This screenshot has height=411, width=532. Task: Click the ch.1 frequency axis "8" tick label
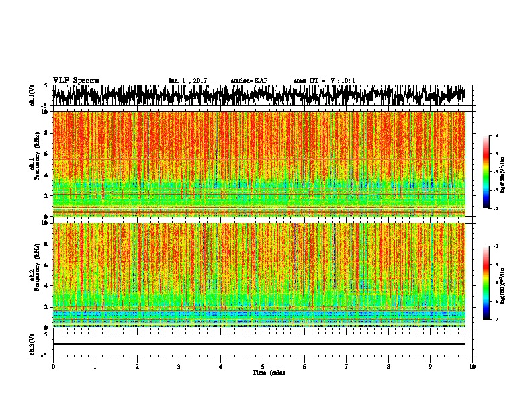[47, 133]
